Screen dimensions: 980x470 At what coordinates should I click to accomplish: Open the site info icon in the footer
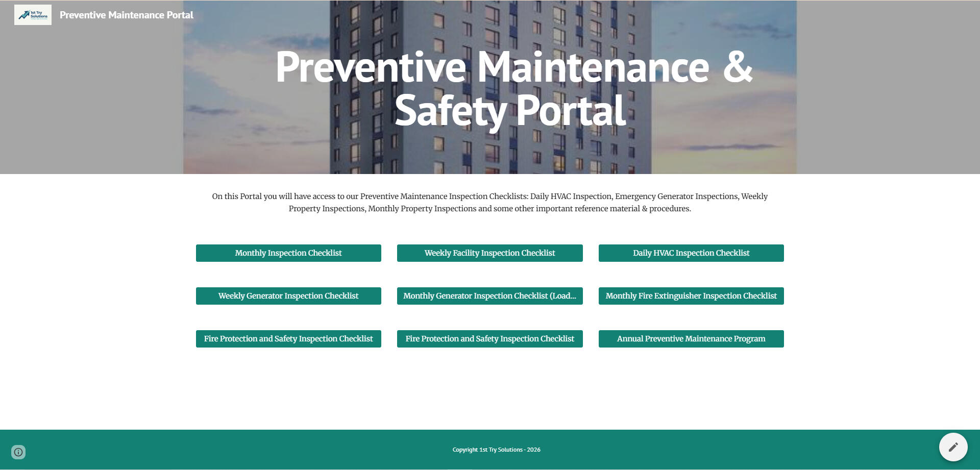18,452
